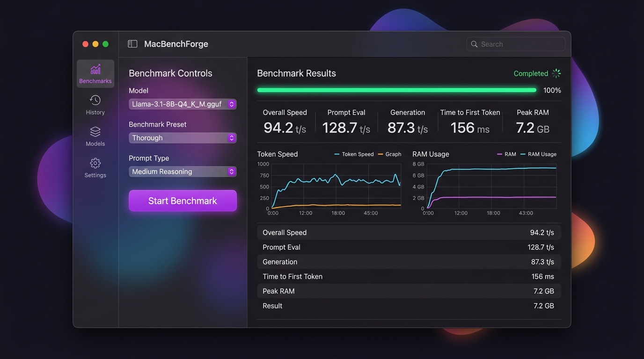Toggle the purple RAM legend entry
This screenshot has height=359, width=644.
point(506,154)
